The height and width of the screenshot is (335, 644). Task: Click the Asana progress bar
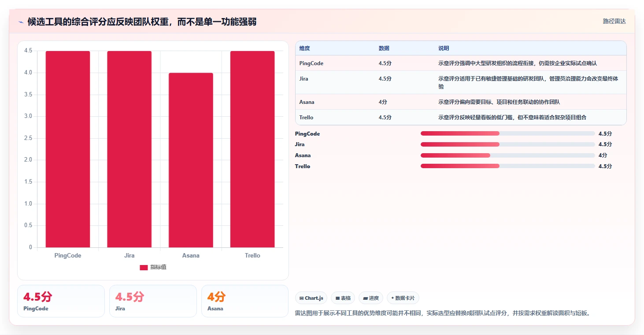click(x=508, y=155)
